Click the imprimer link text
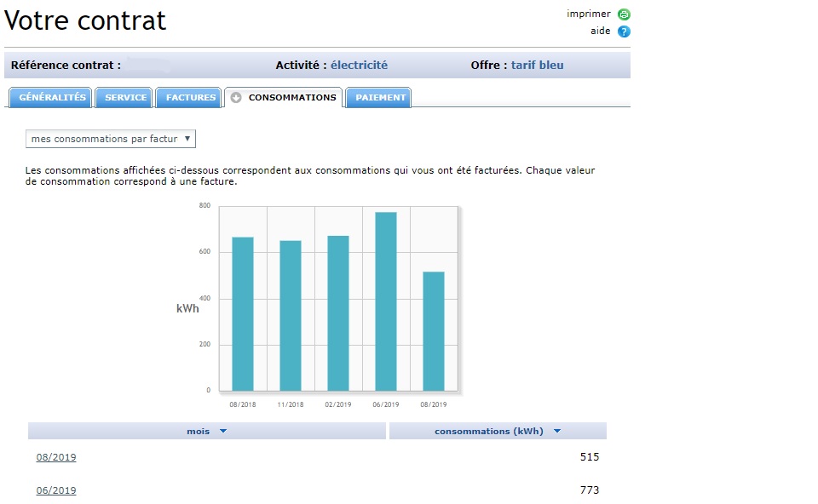 [x=589, y=14]
